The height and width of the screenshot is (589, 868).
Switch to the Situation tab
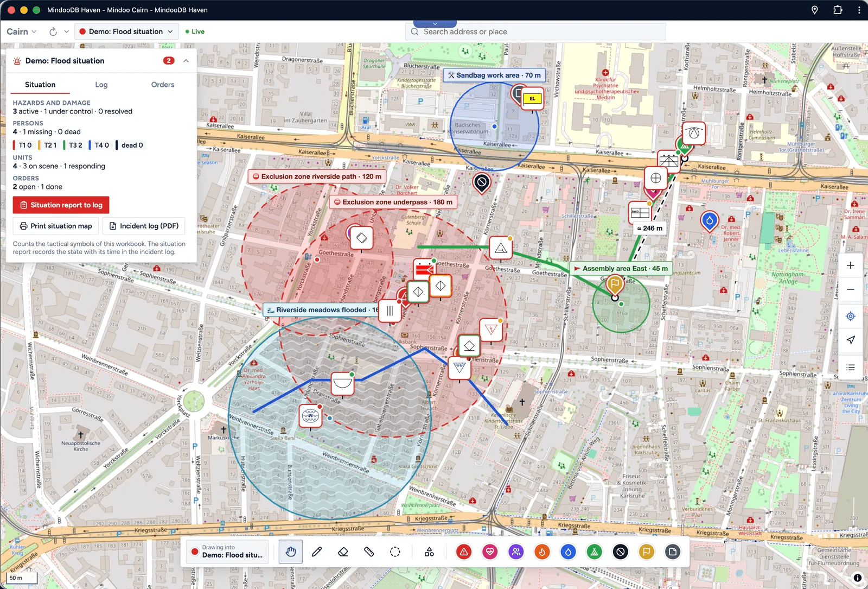[40, 85]
